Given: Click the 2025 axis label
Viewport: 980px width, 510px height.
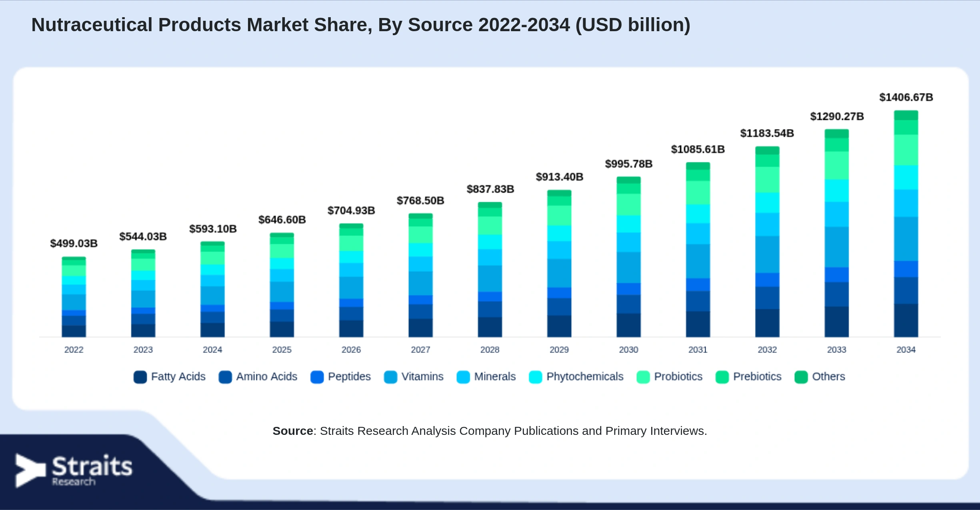Looking at the screenshot, I should (x=282, y=350).
